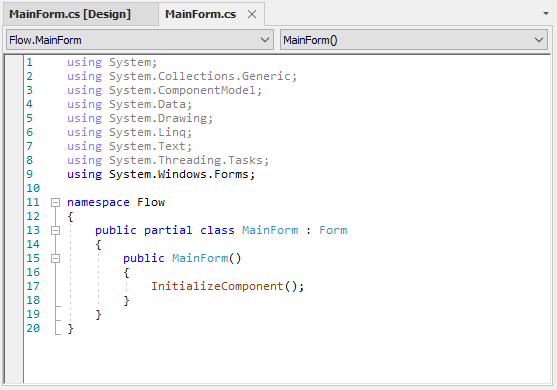Image resolution: width=557 pixels, height=390 pixels.
Task: Click the closing brace on line 20
Action: coord(70,329)
